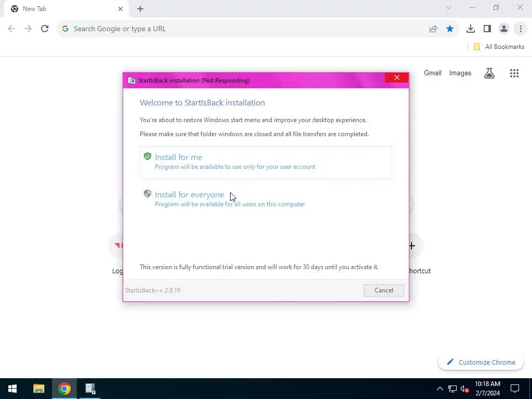
Task: Open the Images link
Action: click(x=460, y=73)
